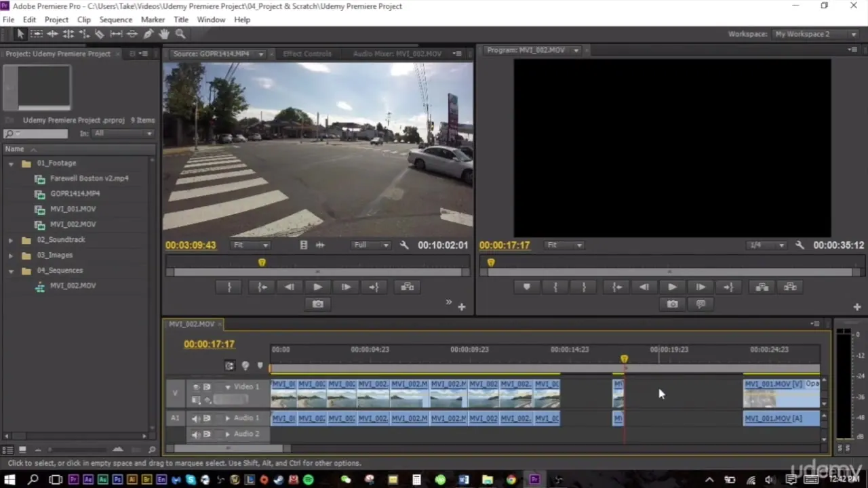
Task: Play the Program monitor sequence
Action: [x=672, y=287]
